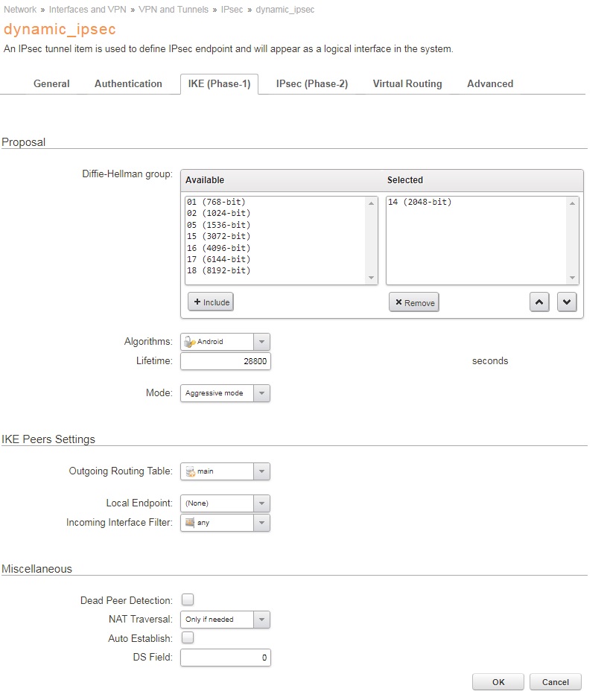Click the Remove button with x icon
The height and width of the screenshot is (700, 610).
point(414,302)
